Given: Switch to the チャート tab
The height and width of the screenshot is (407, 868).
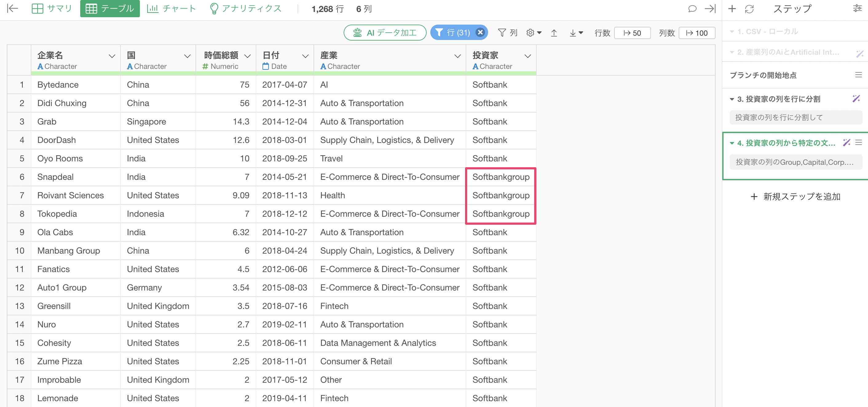Looking at the screenshot, I should [x=172, y=8].
